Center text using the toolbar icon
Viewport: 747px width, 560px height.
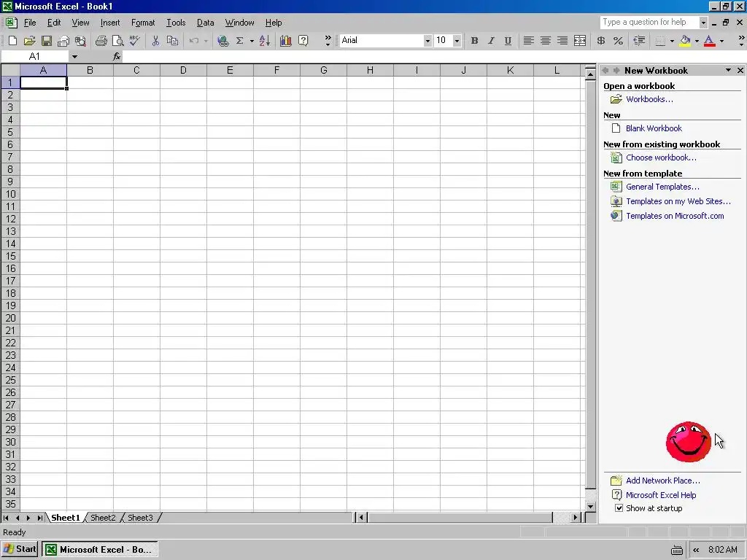[x=546, y=41]
